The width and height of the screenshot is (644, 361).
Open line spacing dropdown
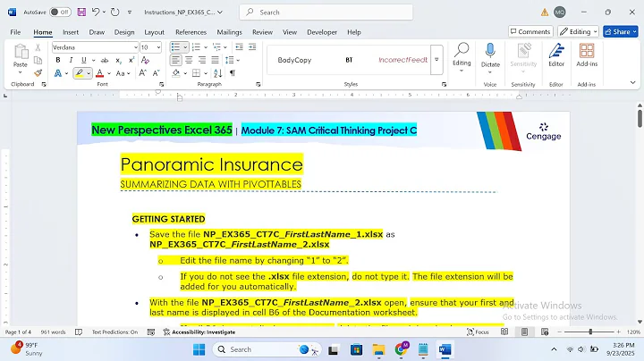point(233,60)
